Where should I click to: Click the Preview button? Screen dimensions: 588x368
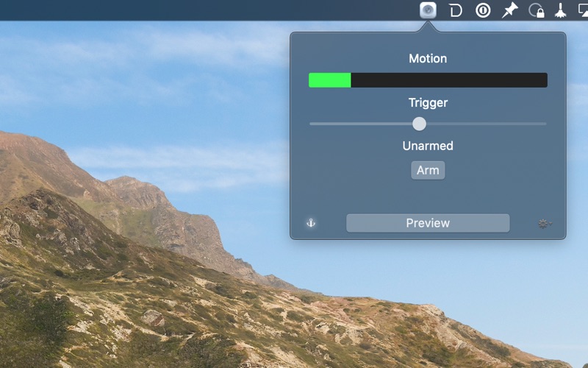[428, 223]
